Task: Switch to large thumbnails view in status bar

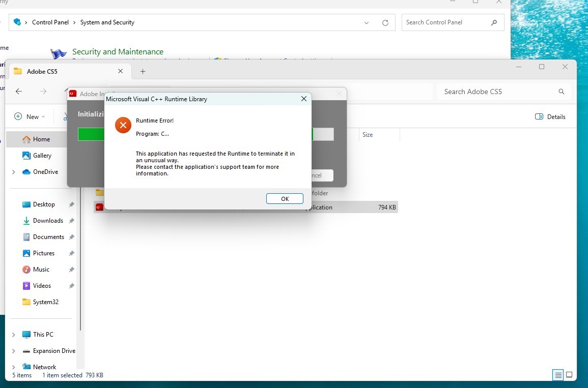Action: point(569,375)
